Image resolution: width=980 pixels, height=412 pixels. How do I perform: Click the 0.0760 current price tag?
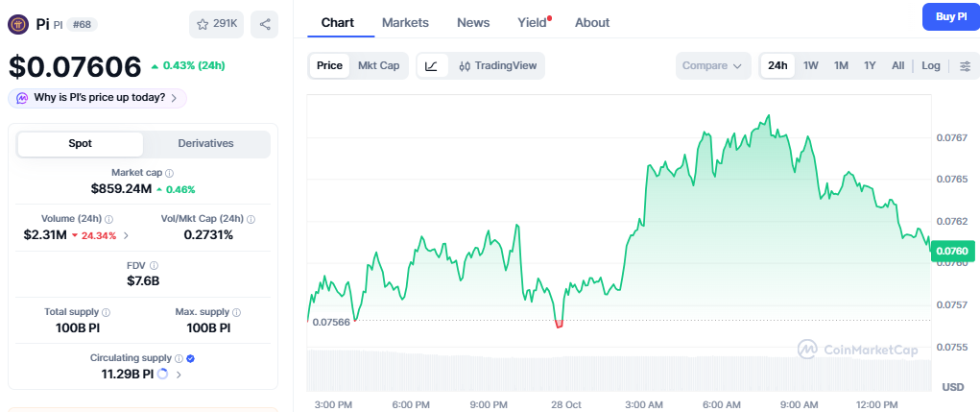tap(954, 252)
